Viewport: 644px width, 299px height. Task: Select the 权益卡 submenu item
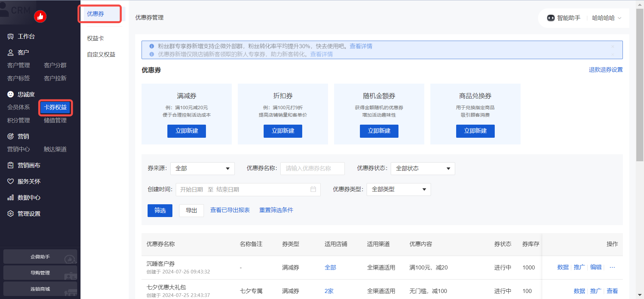coord(96,38)
